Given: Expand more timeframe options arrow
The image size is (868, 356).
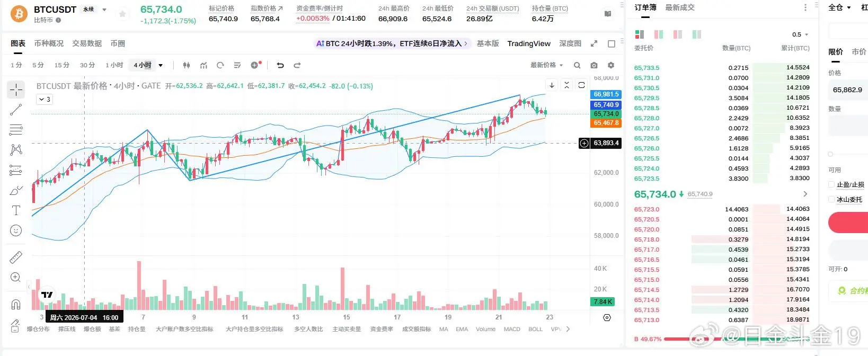Looking at the screenshot, I should [x=161, y=65].
